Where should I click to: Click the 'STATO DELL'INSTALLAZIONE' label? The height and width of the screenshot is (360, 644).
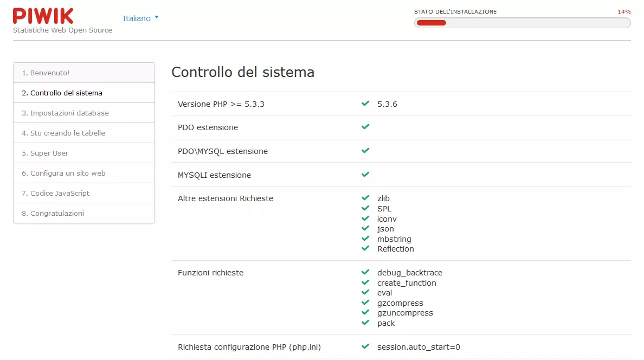point(455,11)
